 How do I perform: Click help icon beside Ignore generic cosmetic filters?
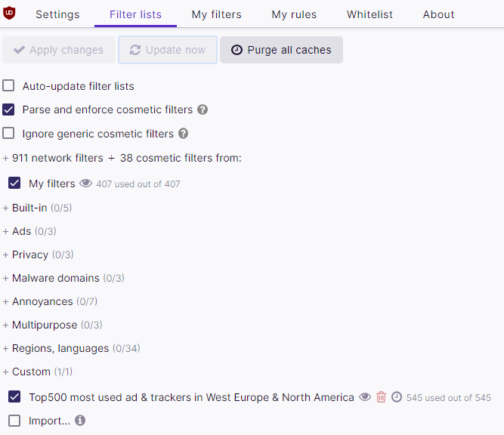(183, 134)
